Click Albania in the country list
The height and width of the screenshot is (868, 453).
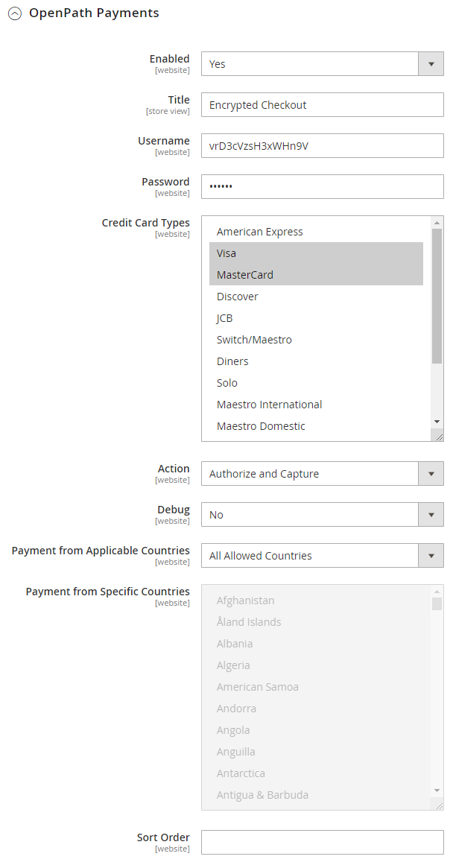(316, 643)
